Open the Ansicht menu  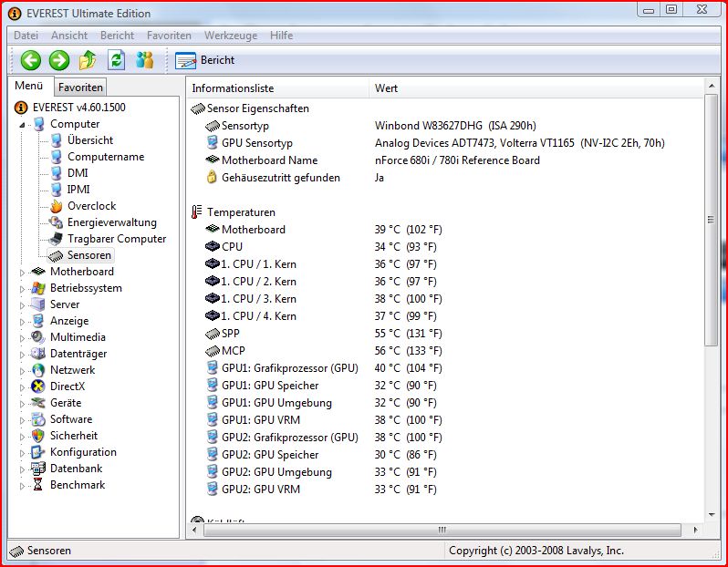(x=69, y=36)
